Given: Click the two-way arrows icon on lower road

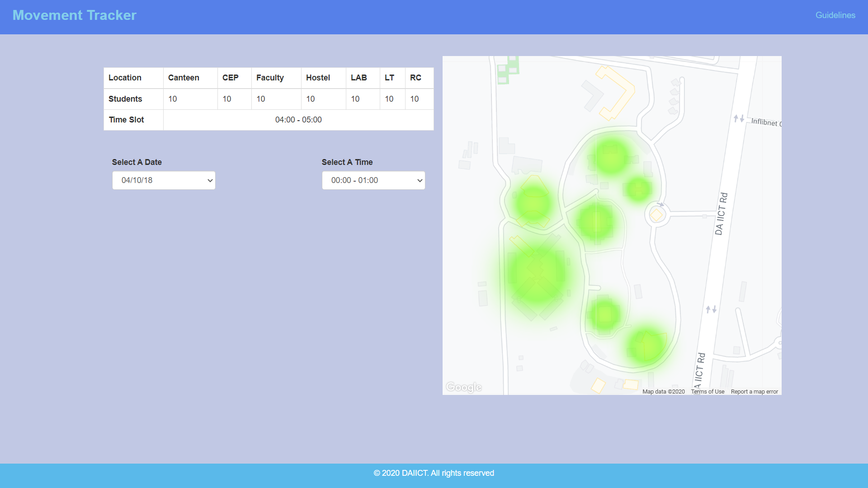Looking at the screenshot, I should (711, 310).
